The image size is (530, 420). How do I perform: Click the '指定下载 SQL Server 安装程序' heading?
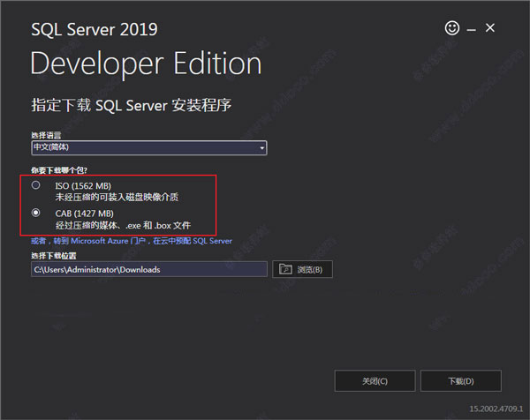point(132,105)
